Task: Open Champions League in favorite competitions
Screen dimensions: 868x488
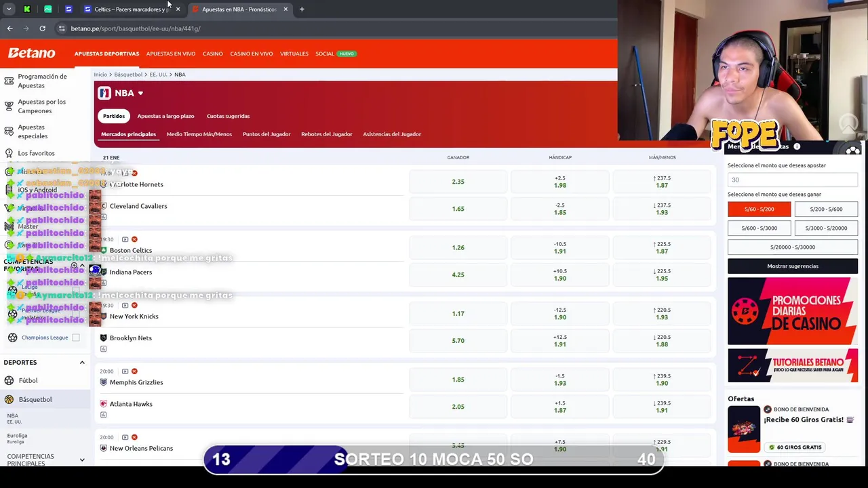Action: pyautogui.click(x=45, y=338)
